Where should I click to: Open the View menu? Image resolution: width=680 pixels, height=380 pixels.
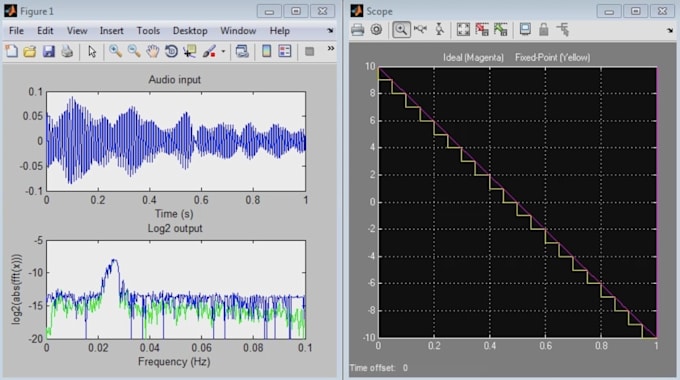pos(77,31)
